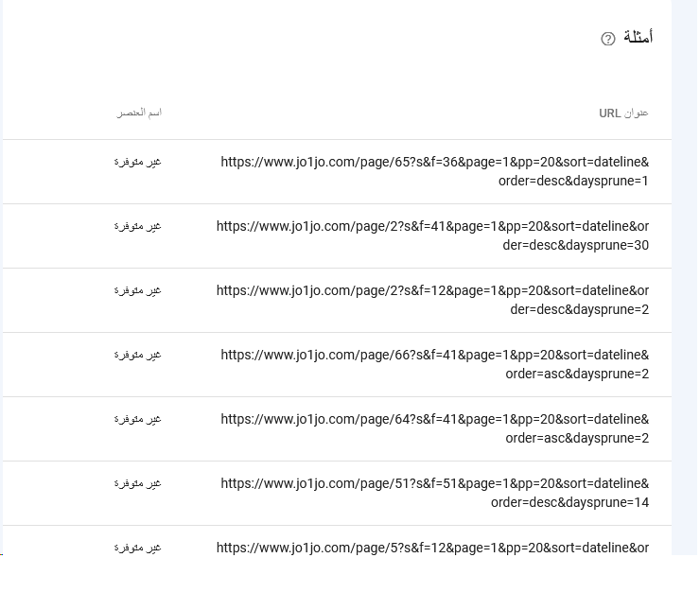Click غير متوفرة in the page/51 row
The height and width of the screenshot is (610, 700).
click(x=138, y=483)
